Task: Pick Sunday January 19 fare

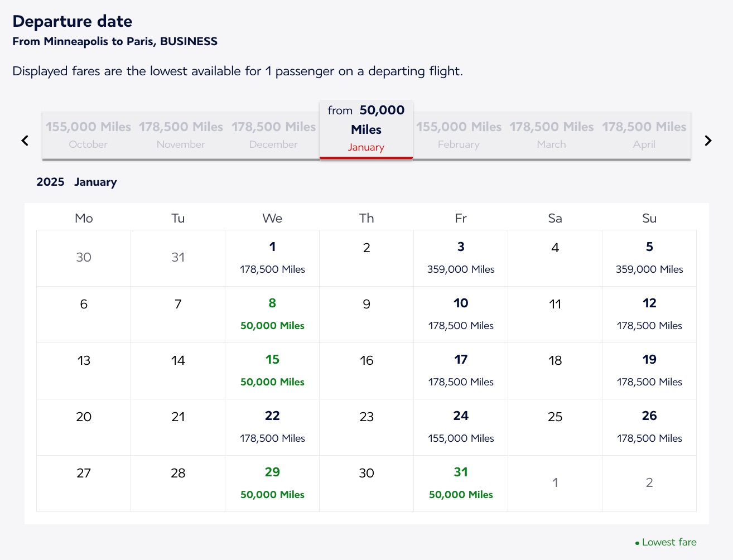Action: click(x=649, y=371)
